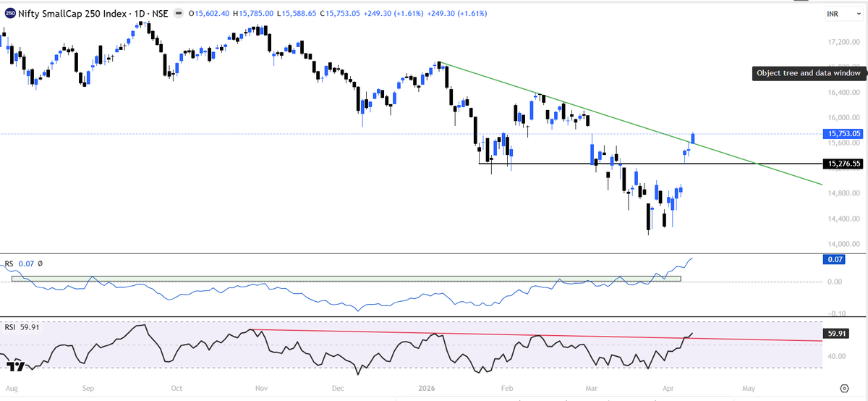Select the red trendline on RSI pane

(535, 334)
